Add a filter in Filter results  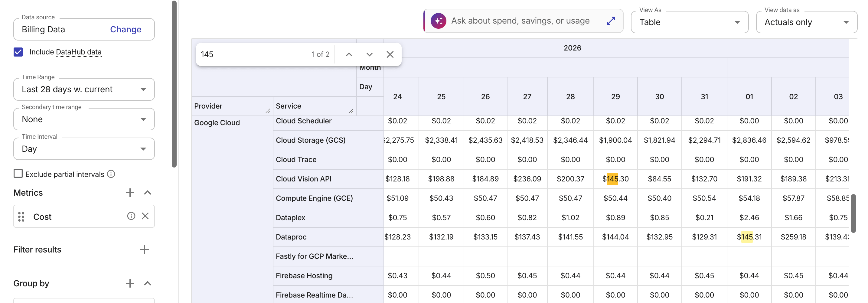click(x=144, y=249)
